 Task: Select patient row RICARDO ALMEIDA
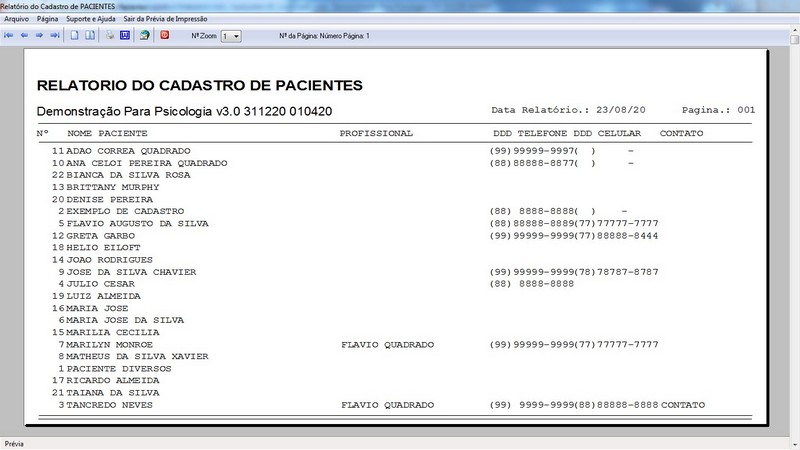coord(105,381)
